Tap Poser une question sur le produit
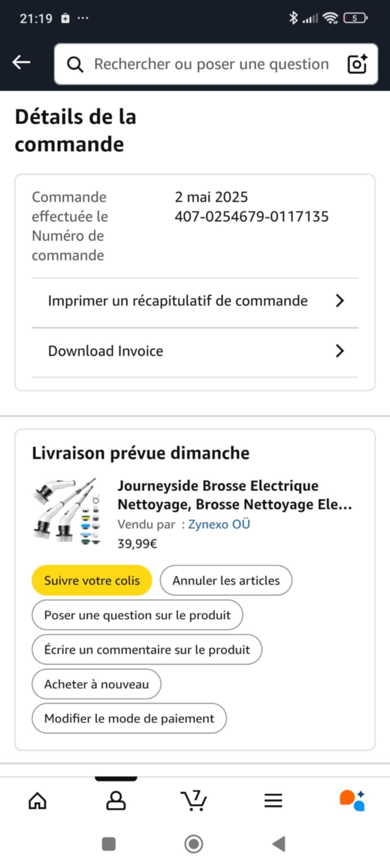 point(137,615)
